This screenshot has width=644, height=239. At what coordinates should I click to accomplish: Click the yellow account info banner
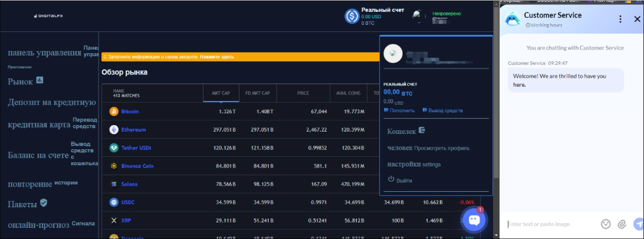240,57
